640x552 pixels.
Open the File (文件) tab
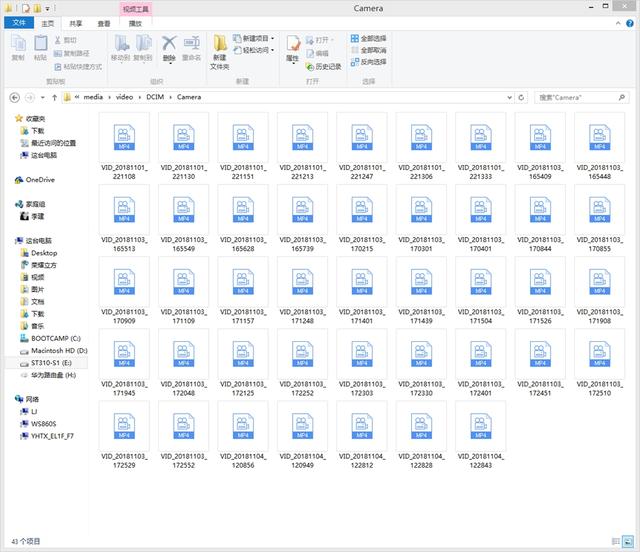point(19,23)
